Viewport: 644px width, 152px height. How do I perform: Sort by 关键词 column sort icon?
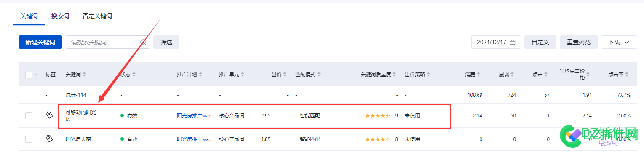click(84, 75)
